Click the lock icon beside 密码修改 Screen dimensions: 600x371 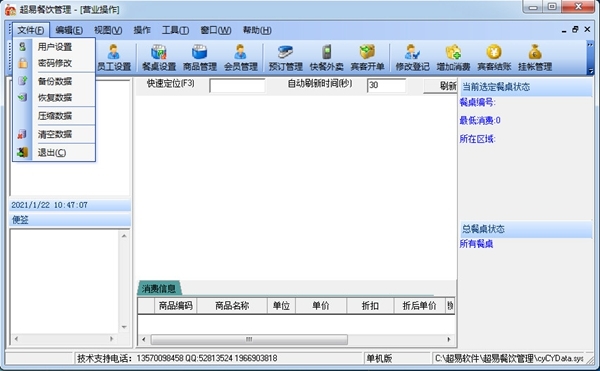pos(23,63)
